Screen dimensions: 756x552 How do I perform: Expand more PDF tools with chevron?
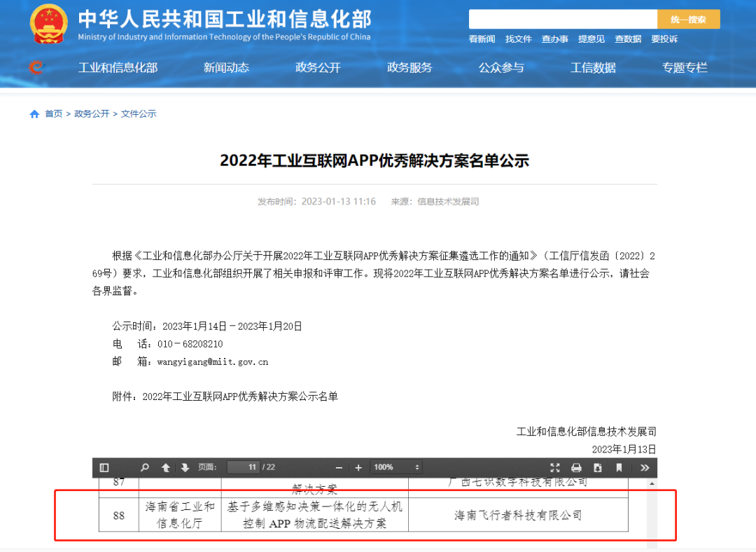(x=644, y=467)
